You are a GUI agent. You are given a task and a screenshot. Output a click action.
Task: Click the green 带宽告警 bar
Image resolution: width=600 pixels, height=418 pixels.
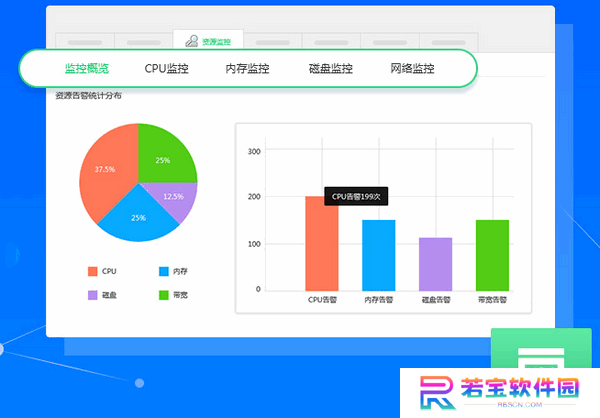[492, 255]
